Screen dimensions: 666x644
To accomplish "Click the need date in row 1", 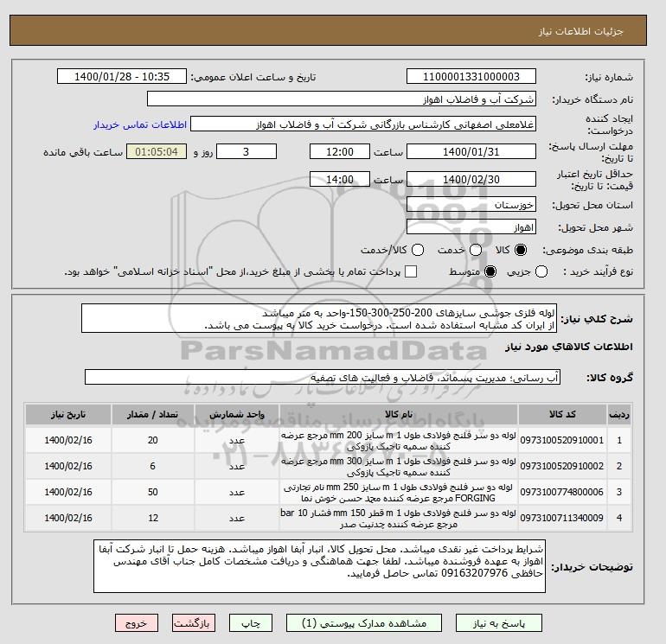I will click(x=68, y=440).
